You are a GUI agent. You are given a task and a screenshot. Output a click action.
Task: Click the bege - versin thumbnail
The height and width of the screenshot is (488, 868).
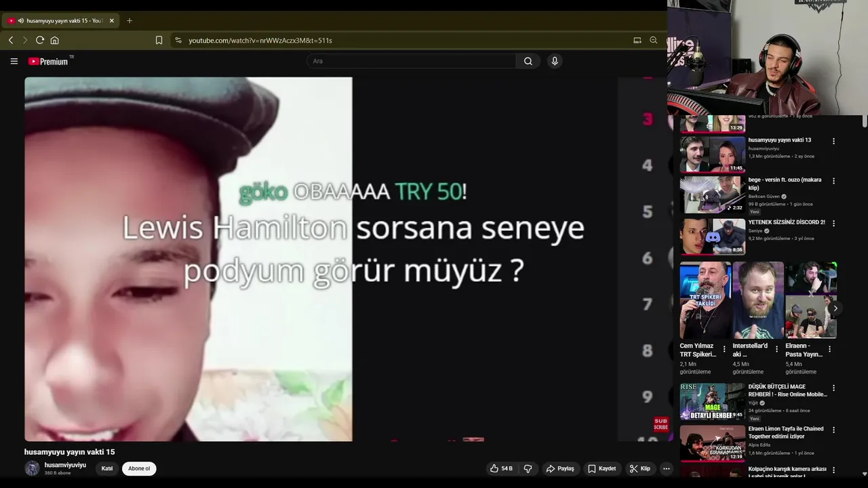click(712, 195)
